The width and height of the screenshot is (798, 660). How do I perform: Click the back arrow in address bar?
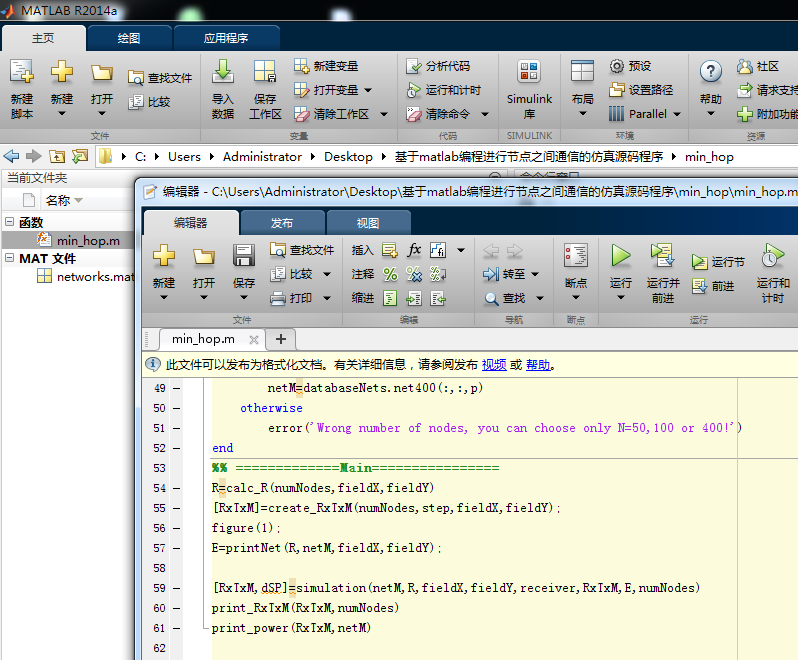11,156
